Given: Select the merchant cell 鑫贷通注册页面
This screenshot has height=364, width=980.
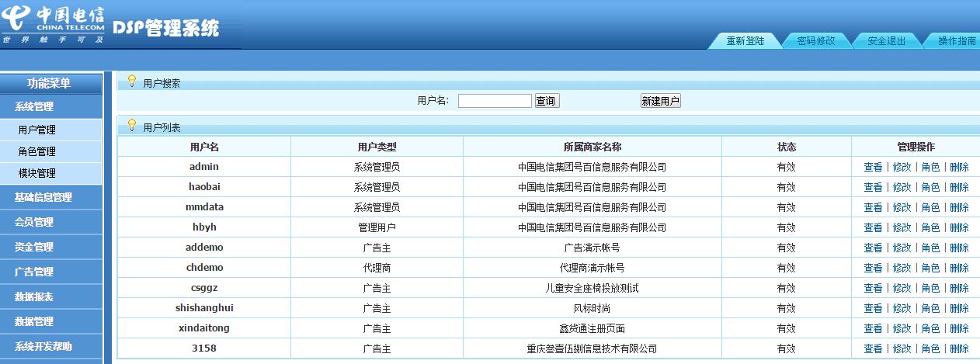Looking at the screenshot, I should point(593,328).
